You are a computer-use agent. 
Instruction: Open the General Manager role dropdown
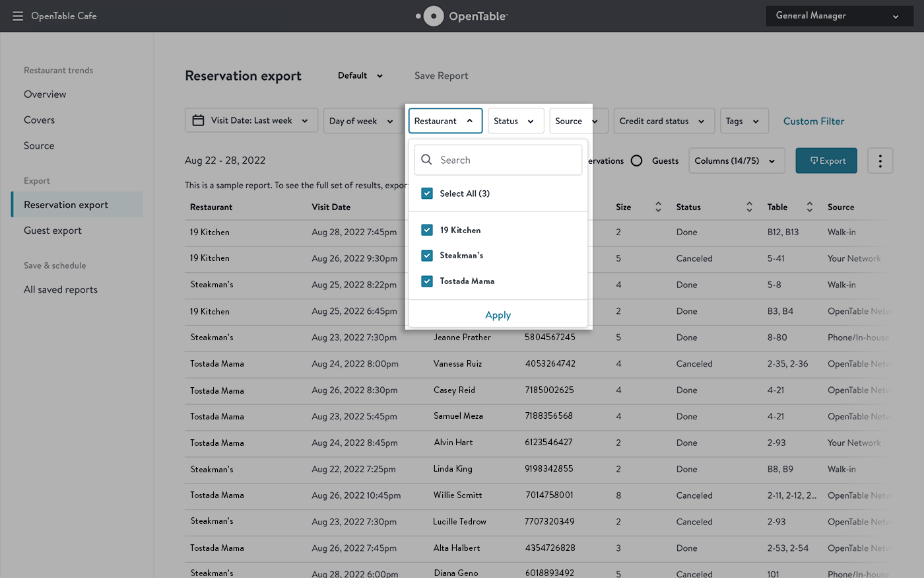click(840, 16)
